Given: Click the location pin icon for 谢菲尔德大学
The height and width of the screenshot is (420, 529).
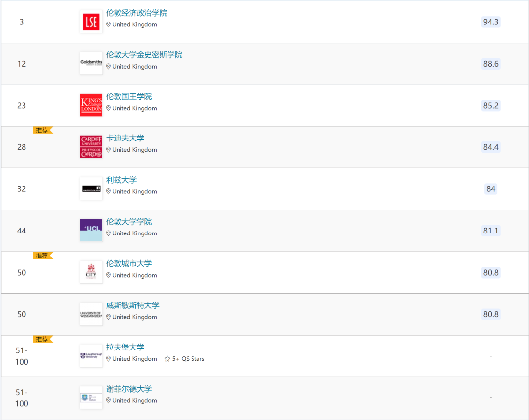Looking at the screenshot, I should click(x=108, y=400).
